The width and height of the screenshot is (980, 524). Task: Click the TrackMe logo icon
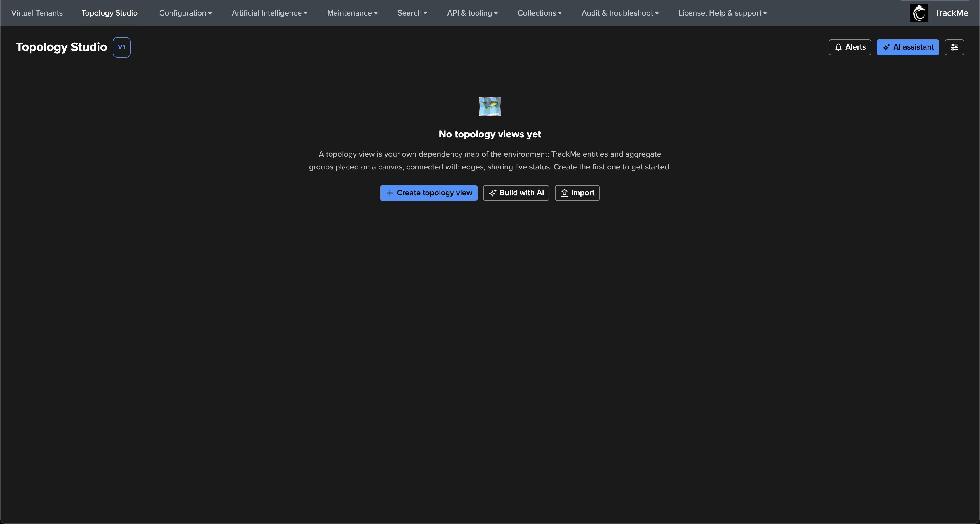click(x=919, y=13)
